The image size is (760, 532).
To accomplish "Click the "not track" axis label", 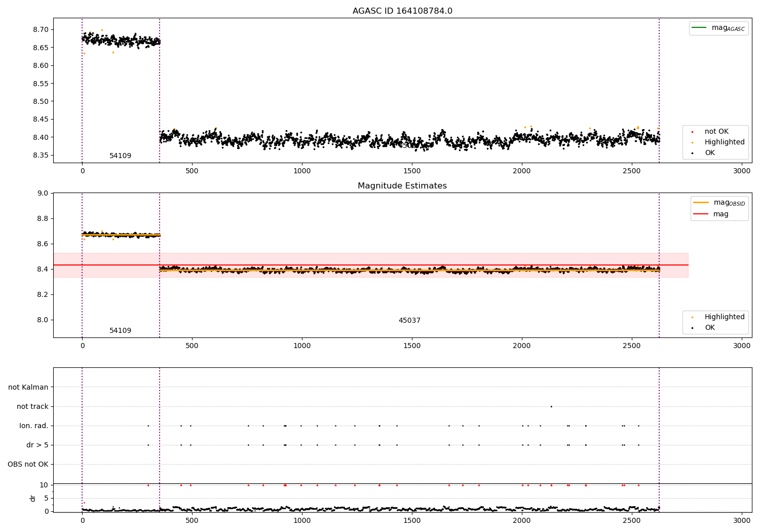I will pos(32,406).
